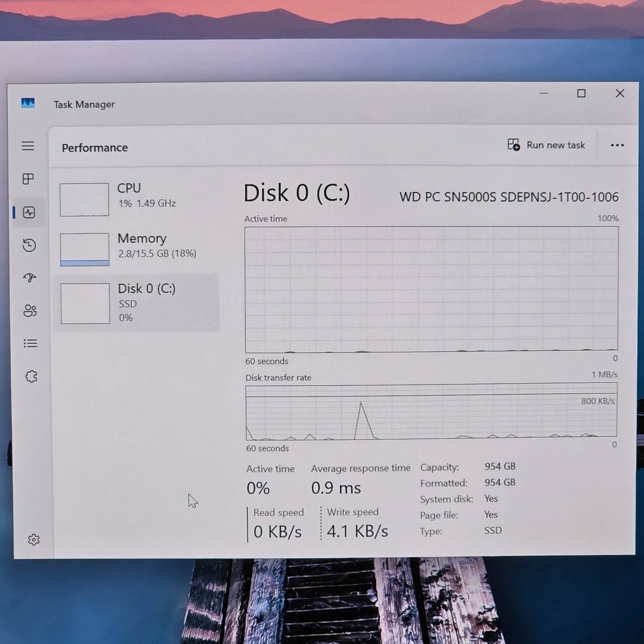Click the CPU usage thumbnail graph

[84, 200]
